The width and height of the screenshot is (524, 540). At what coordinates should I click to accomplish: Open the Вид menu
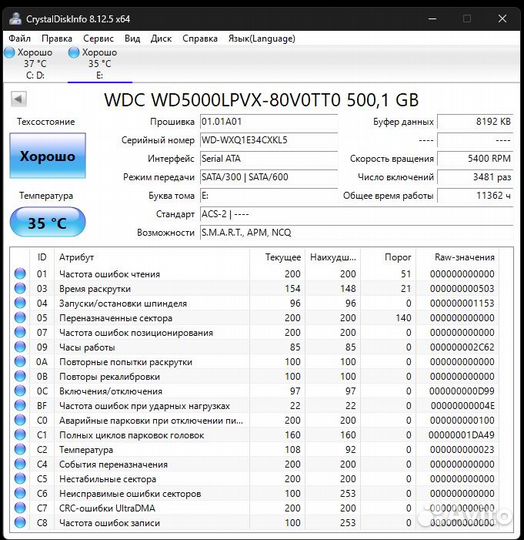pos(132,39)
